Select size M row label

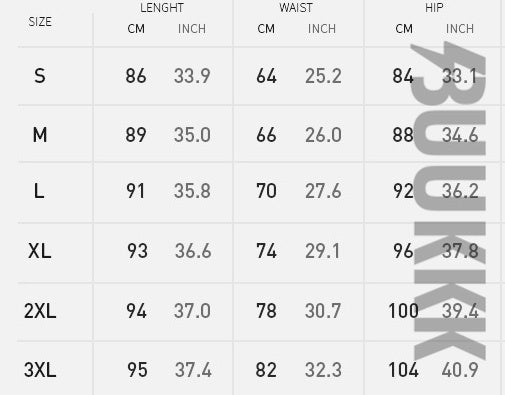40,135
